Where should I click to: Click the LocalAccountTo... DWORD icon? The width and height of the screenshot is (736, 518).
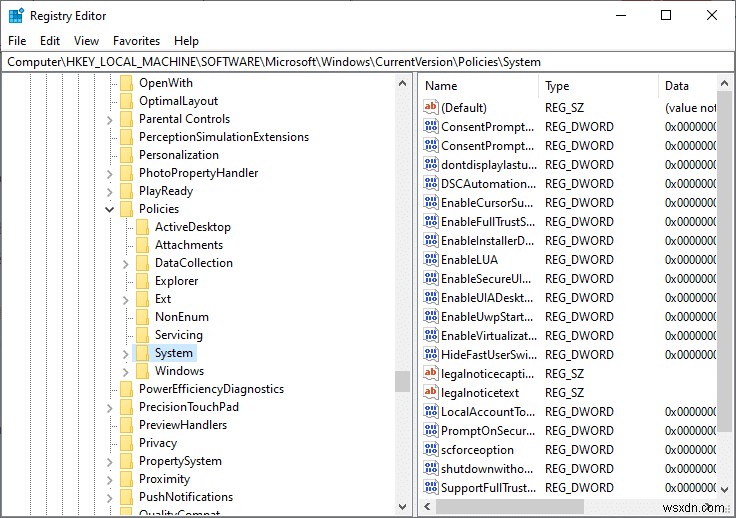point(430,411)
